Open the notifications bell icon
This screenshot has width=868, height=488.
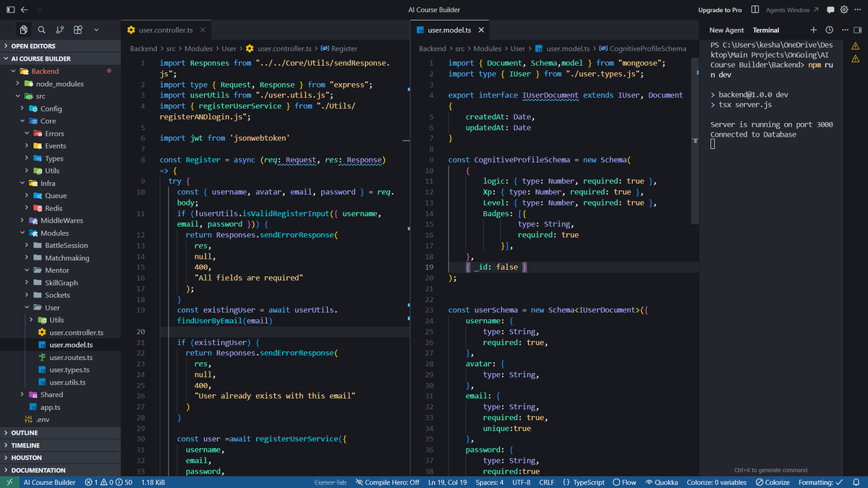pos(856,482)
